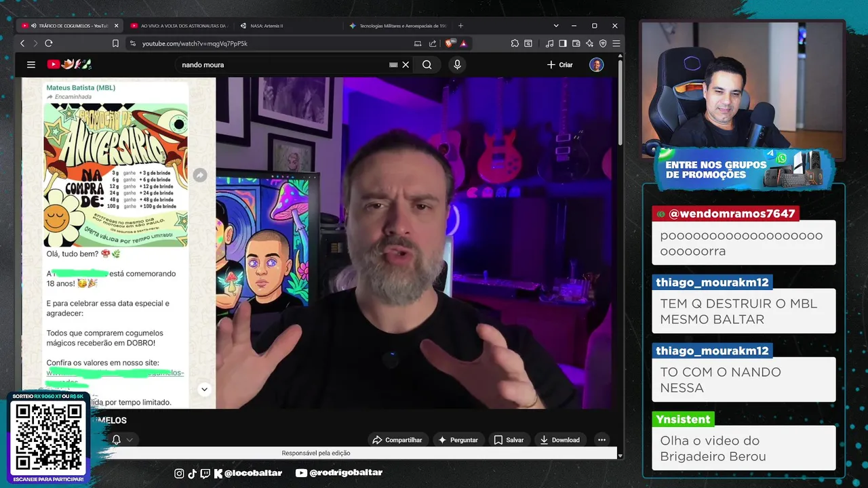This screenshot has height=488, width=868.
Task: Open the Brave playlist music note icon
Action: 549,43
